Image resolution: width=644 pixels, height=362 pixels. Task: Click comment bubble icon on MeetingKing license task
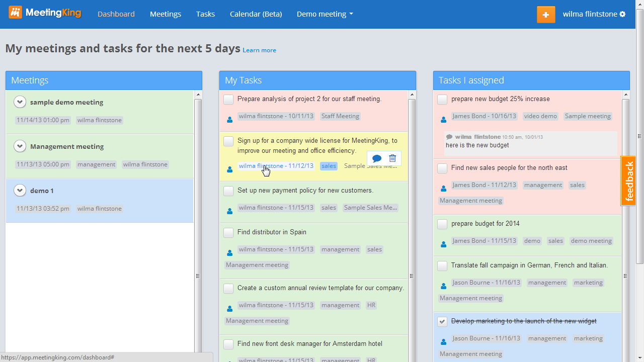(377, 158)
